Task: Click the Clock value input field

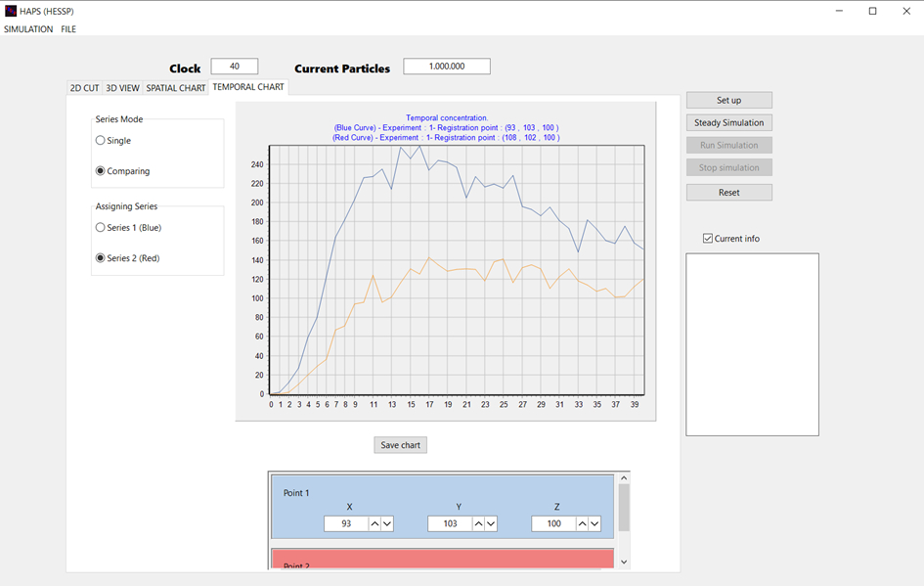Action: tap(235, 67)
